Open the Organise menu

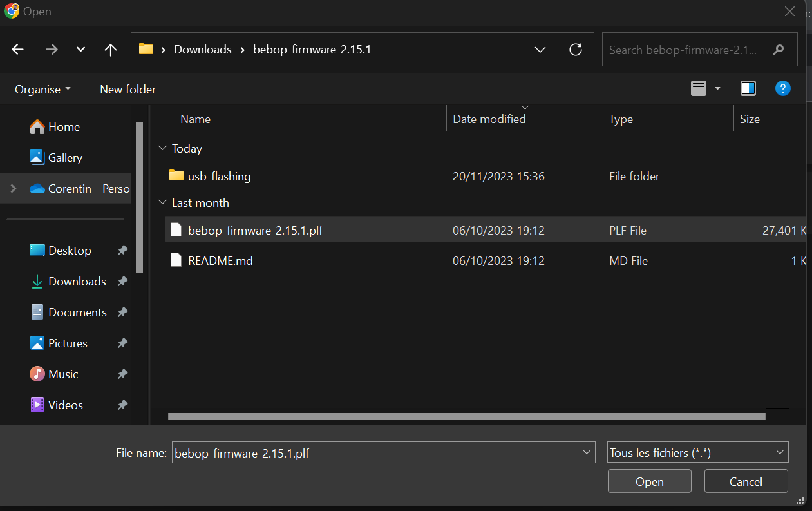coord(42,89)
